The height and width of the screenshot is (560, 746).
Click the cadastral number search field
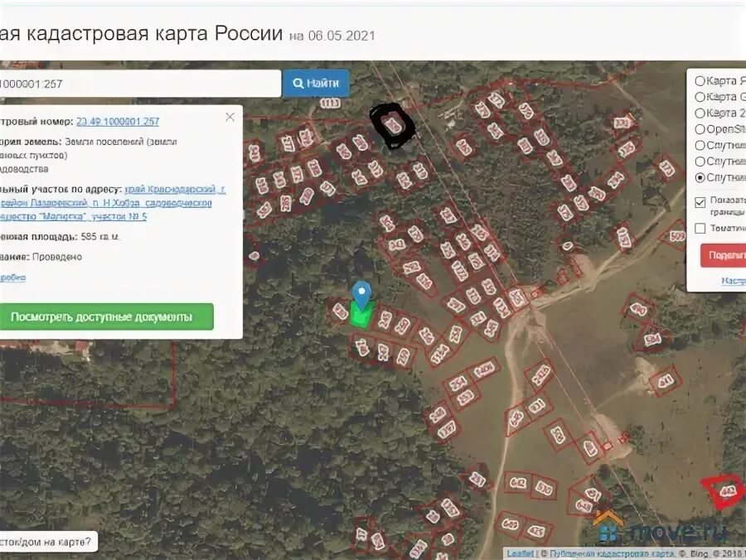(x=140, y=84)
